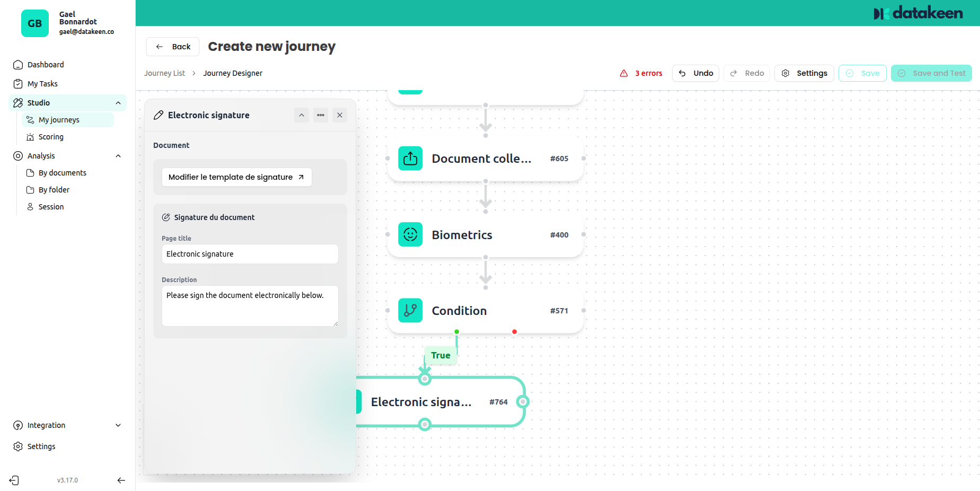Screen dimensions: 980x491
Task: Click Modifier le template de signature button
Action: pos(236,177)
